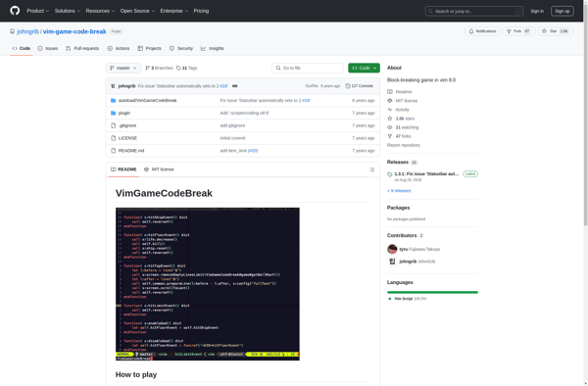The width and height of the screenshot is (588, 386).
Task: Open MIT license link in About
Action: pos(403,101)
